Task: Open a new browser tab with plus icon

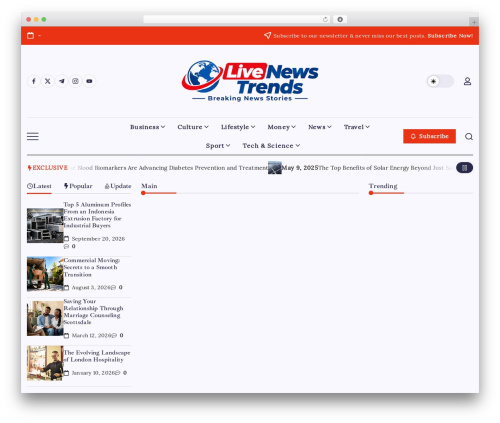Action: click(474, 22)
